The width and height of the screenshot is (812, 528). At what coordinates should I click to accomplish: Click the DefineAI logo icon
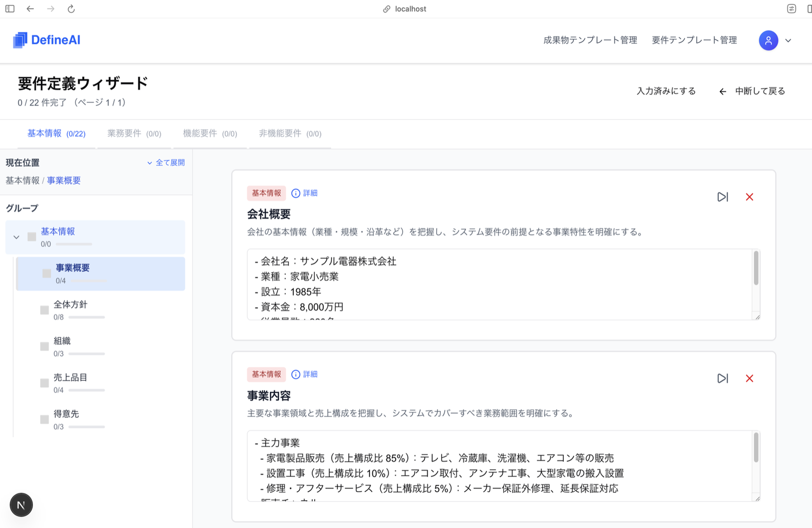coord(20,40)
